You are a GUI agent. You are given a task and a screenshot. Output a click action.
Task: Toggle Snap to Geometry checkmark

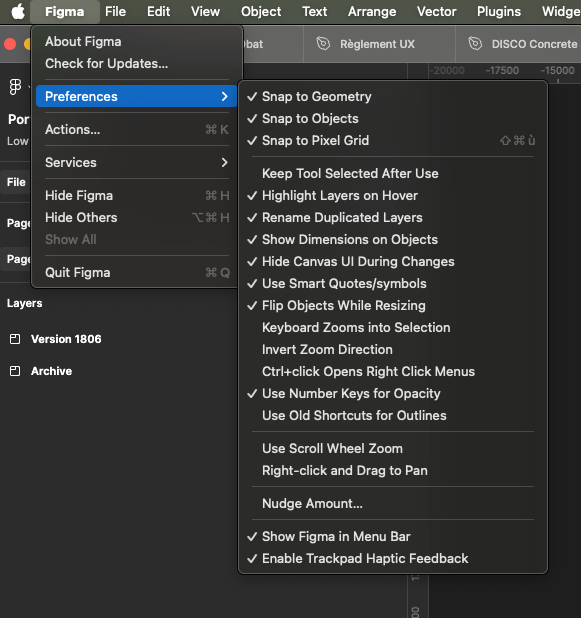point(252,97)
